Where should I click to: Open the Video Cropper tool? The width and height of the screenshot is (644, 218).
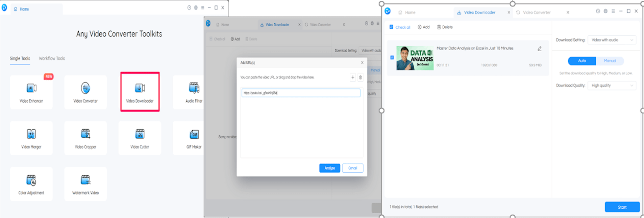click(85, 138)
